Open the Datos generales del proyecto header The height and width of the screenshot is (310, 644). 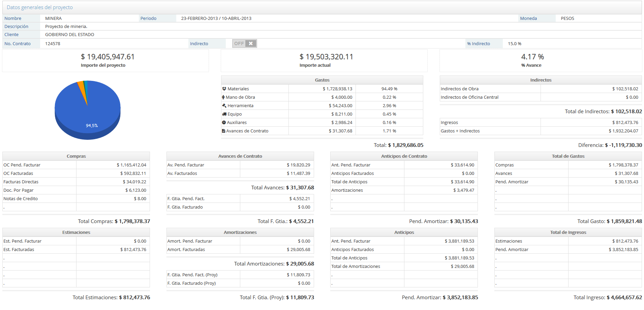(x=40, y=7)
